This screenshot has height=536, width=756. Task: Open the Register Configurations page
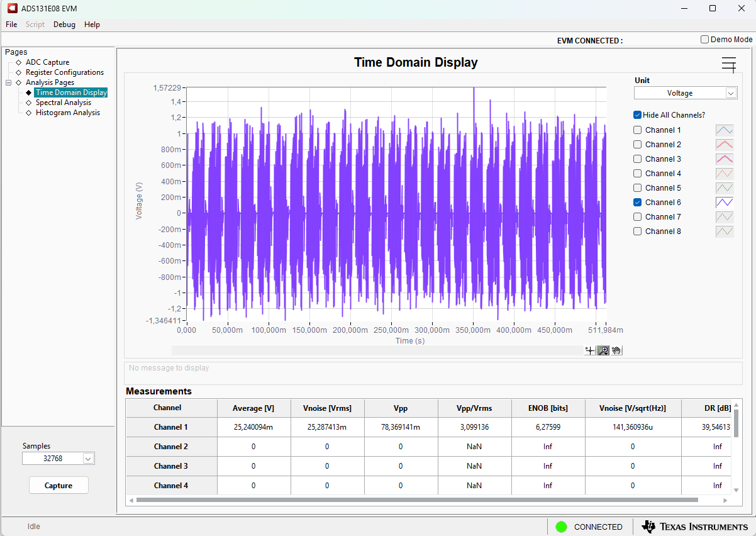pos(65,72)
